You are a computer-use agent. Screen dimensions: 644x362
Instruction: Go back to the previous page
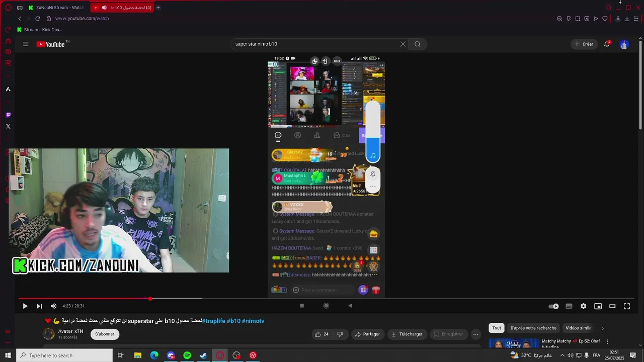point(20,19)
